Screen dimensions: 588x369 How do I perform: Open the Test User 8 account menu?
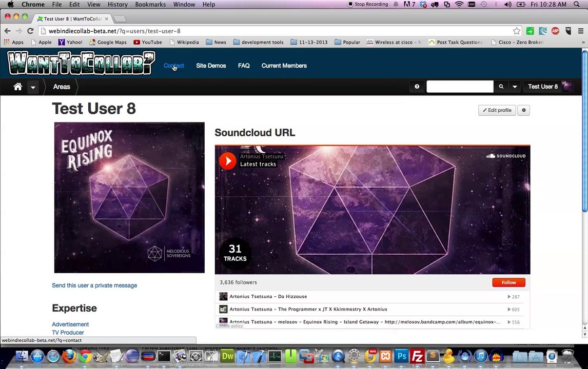pos(550,87)
